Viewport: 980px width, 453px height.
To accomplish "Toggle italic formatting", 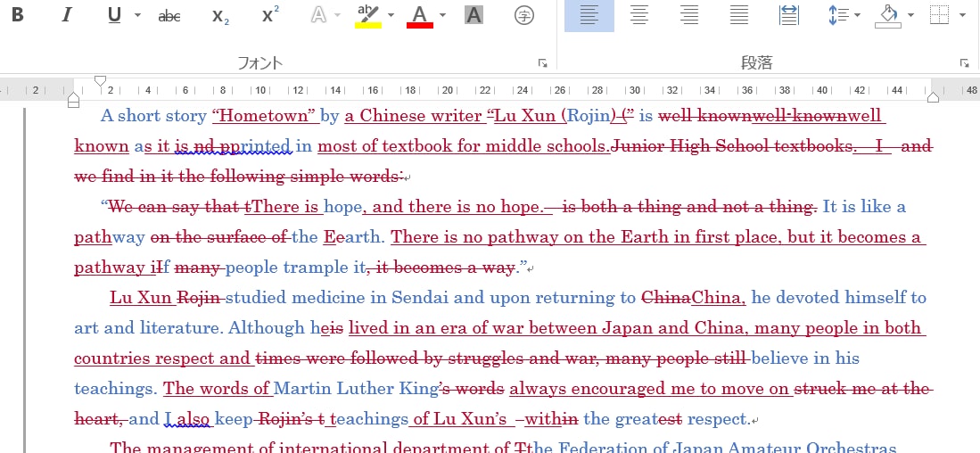I will pos(66,15).
